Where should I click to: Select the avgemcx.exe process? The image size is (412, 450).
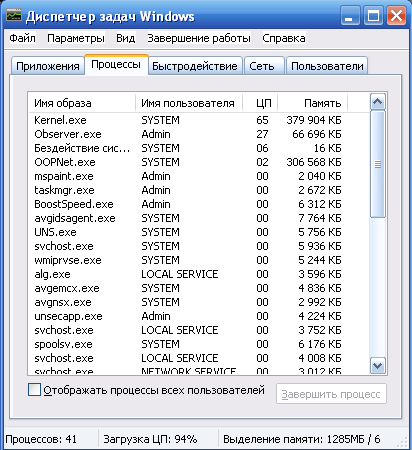pos(199,288)
